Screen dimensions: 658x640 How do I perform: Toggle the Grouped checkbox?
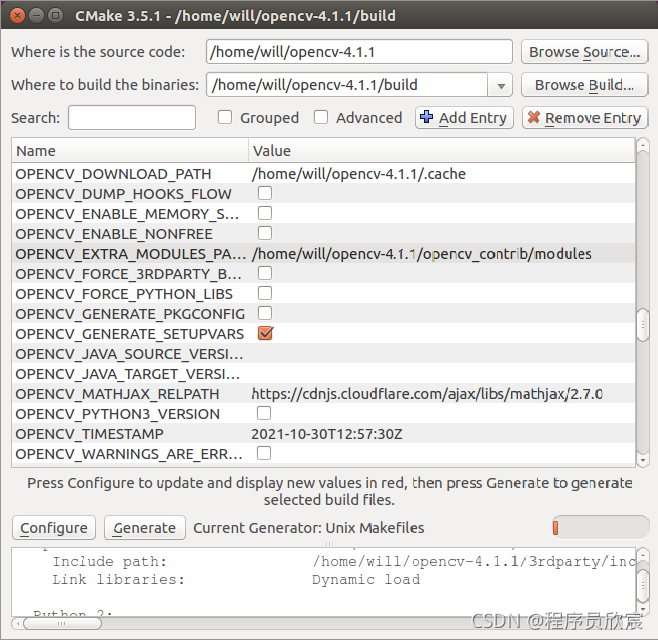tap(225, 118)
